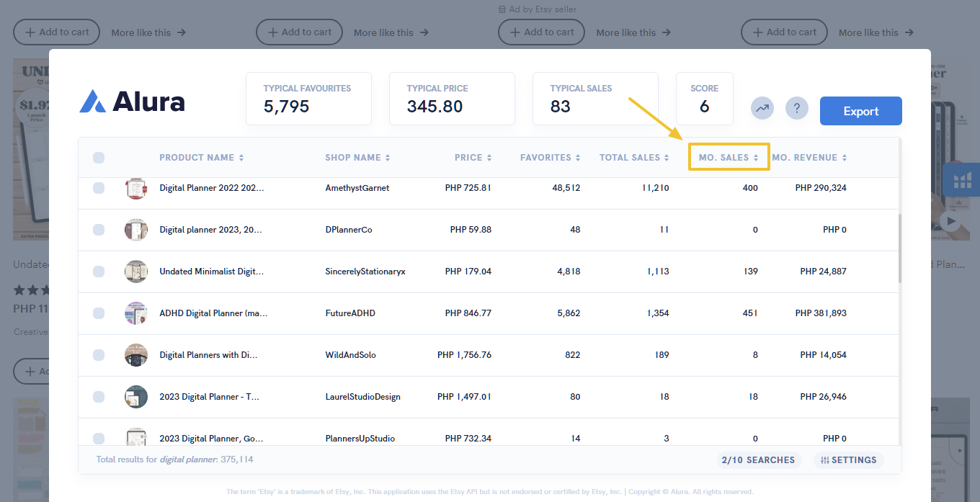
Task: Click the AmethystGarnet shop name
Action: coord(357,188)
